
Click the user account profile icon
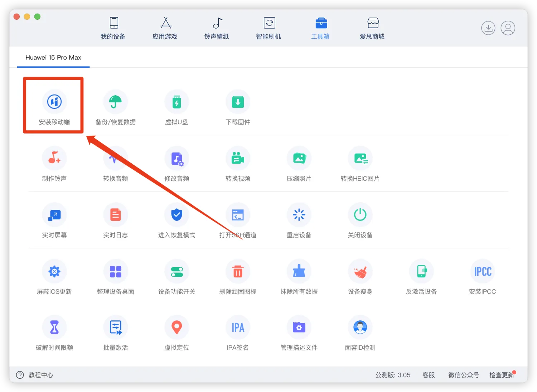(508, 28)
